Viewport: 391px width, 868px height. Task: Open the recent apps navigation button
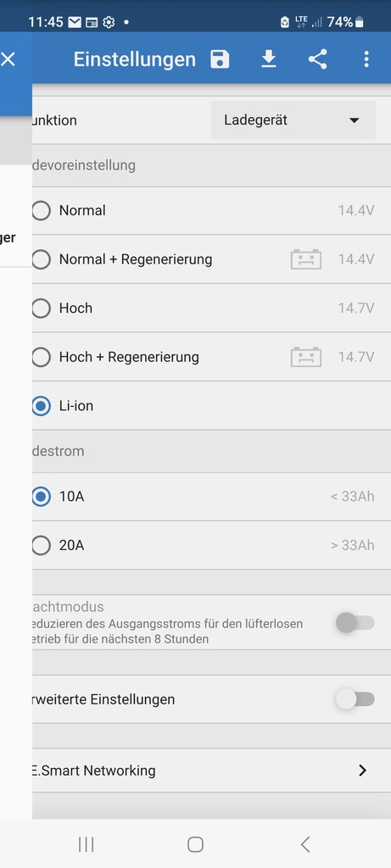click(x=86, y=844)
